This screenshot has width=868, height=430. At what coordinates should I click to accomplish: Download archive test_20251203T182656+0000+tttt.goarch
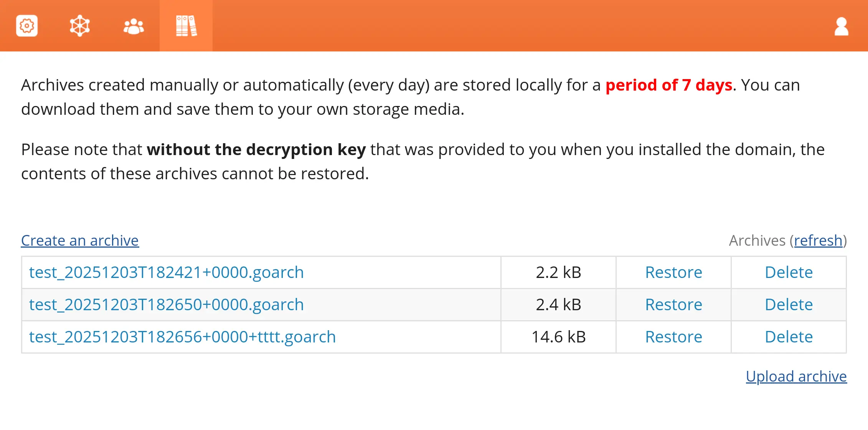182,337
